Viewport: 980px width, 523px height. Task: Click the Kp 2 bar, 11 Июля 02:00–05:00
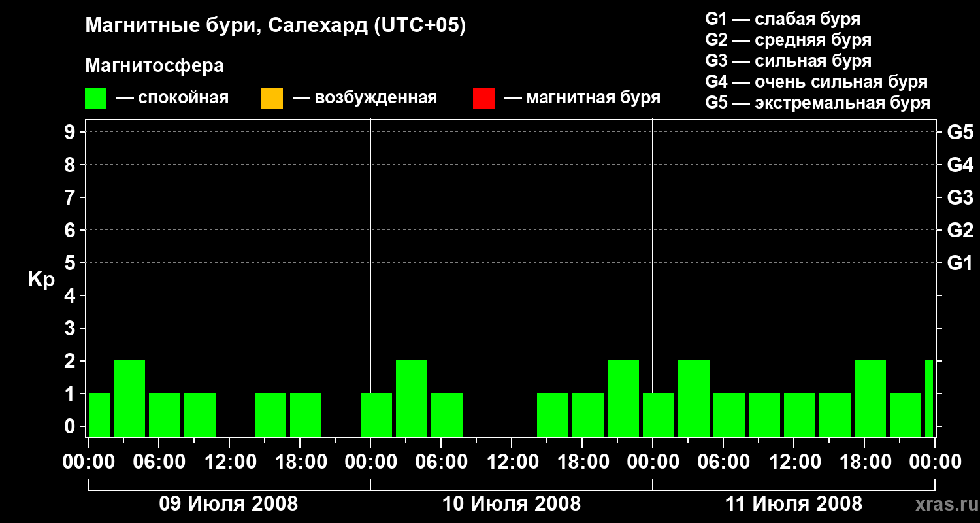click(x=694, y=398)
